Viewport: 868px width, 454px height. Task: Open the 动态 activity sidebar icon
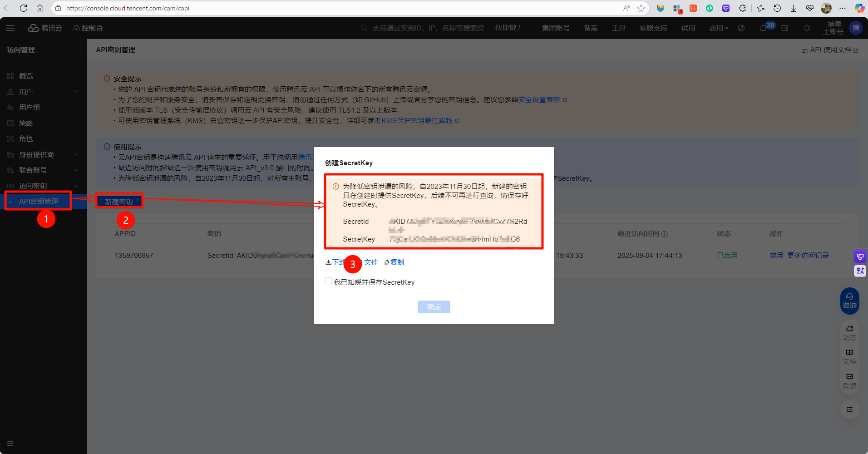click(849, 332)
